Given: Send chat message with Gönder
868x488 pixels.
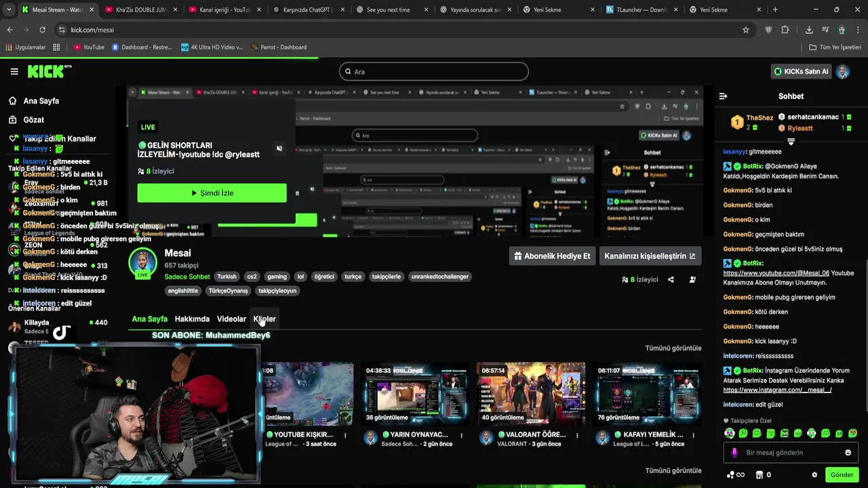Looking at the screenshot, I should tap(842, 474).
